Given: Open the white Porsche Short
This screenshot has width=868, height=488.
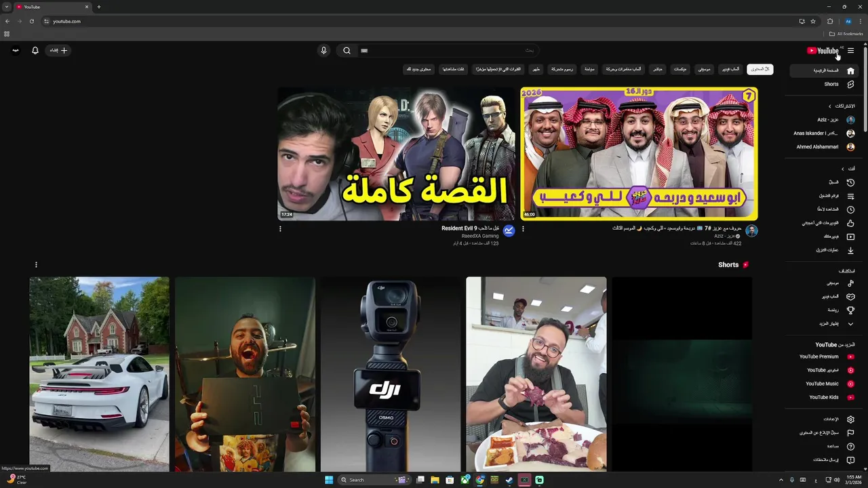Looking at the screenshot, I should (x=99, y=373).
